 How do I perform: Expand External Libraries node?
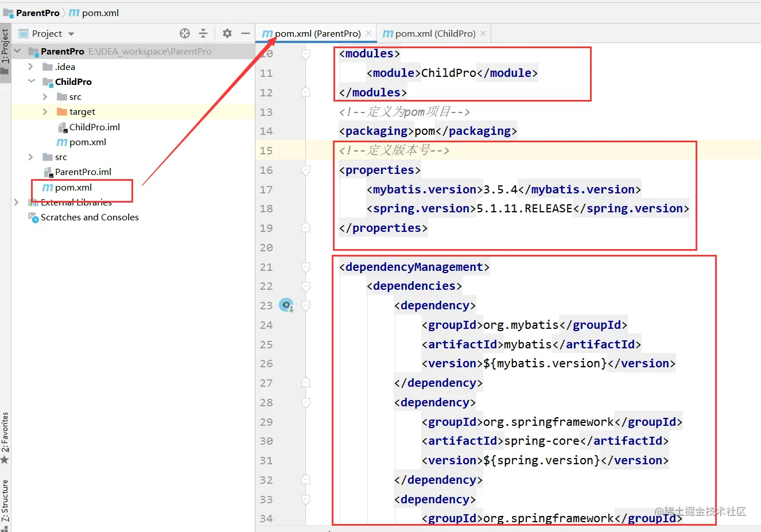(x=16, y=202)
